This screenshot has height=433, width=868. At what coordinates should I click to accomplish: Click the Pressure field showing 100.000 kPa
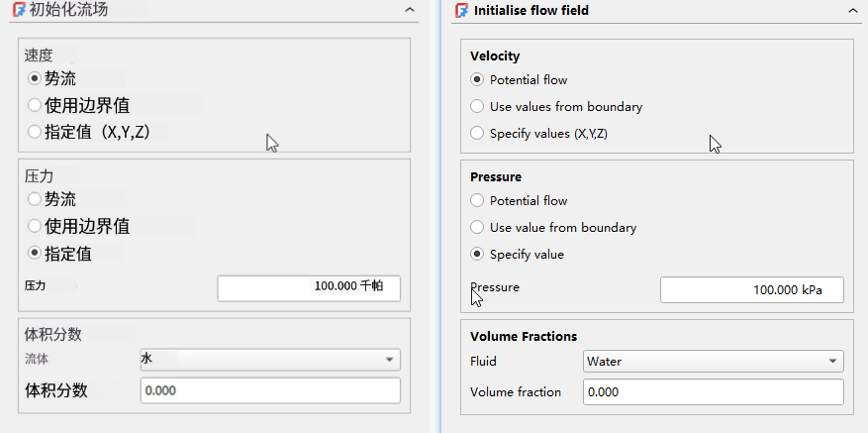click(752, 290)
